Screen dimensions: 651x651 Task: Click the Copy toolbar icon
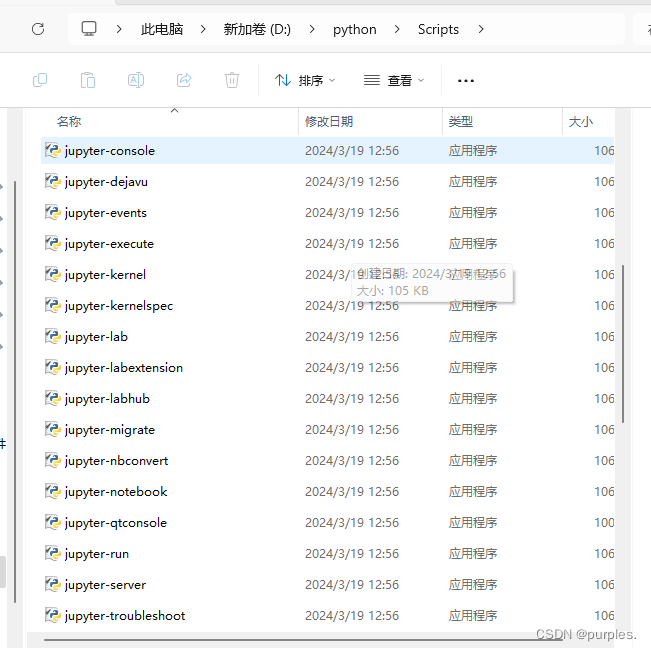click(x=40, y=80)
